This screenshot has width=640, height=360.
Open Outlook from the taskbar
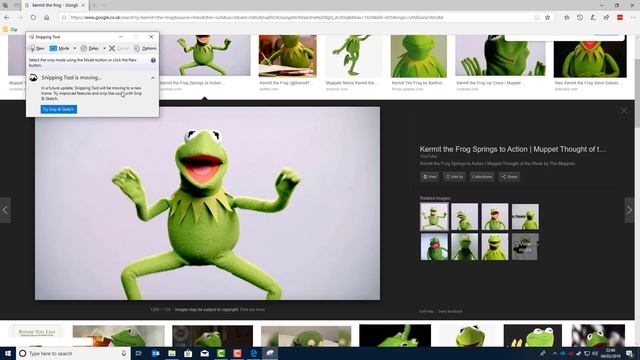(156, 353)
